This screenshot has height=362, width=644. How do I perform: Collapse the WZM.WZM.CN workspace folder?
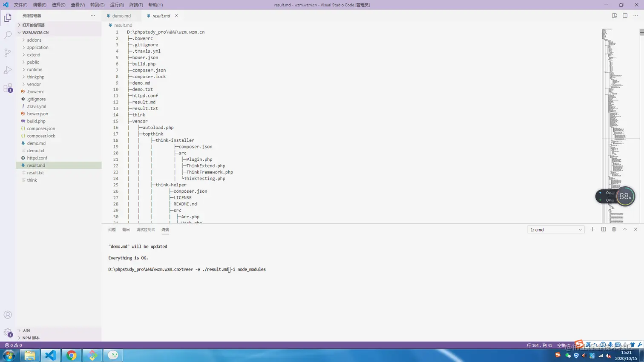point(59,32)
